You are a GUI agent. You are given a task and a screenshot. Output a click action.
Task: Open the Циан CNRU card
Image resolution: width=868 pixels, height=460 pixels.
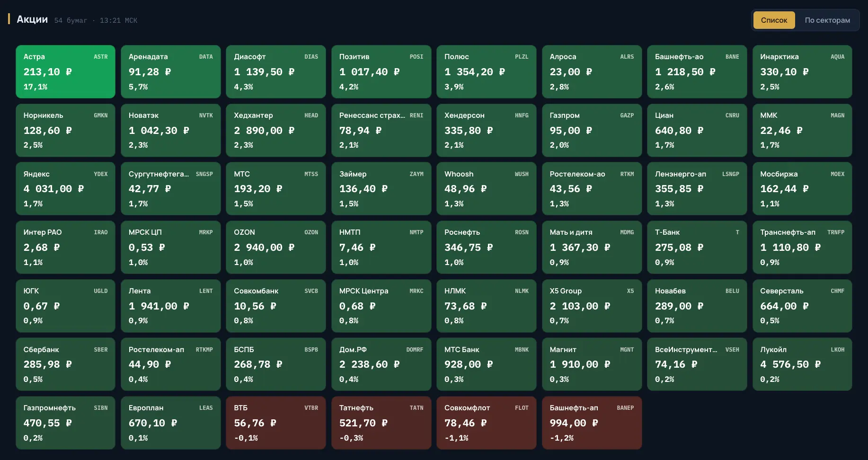[x=697, y=130]
